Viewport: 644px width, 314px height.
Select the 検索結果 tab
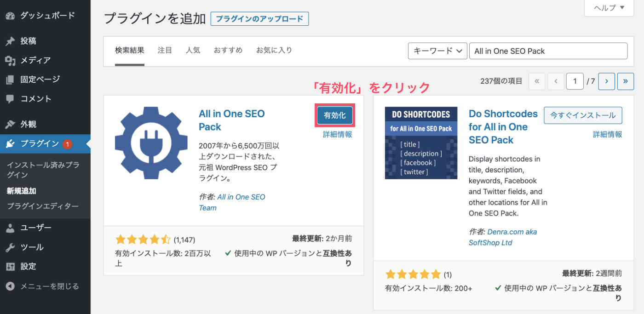pyautogui.click(x=130, y=51)
